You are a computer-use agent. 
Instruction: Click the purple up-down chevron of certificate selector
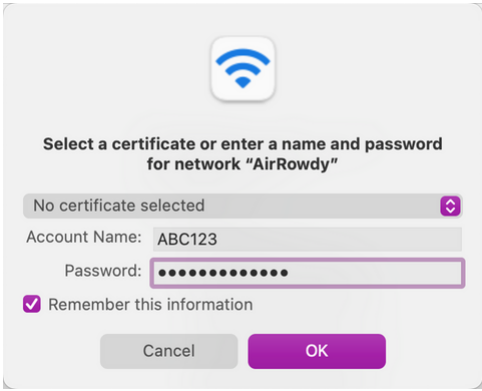(x=450, y=206)
